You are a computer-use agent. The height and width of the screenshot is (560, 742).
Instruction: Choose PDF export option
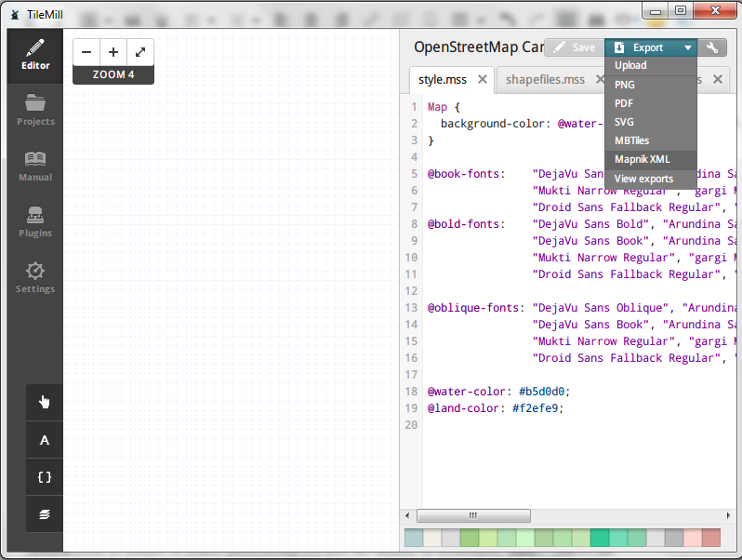(x=651, y=103)
